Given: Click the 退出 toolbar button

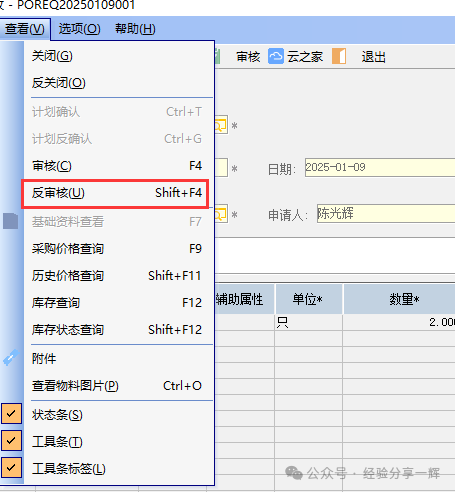Looking at the screenshot, I should coord(373,57).
